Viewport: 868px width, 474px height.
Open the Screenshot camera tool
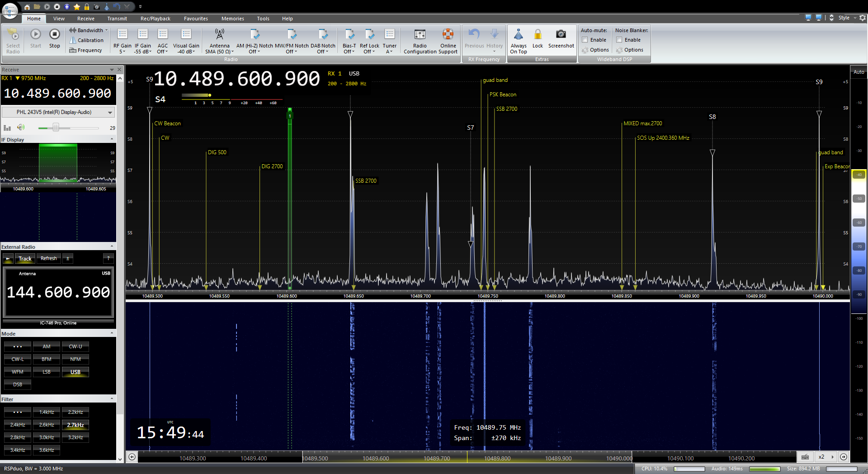(x=561, y=35)
